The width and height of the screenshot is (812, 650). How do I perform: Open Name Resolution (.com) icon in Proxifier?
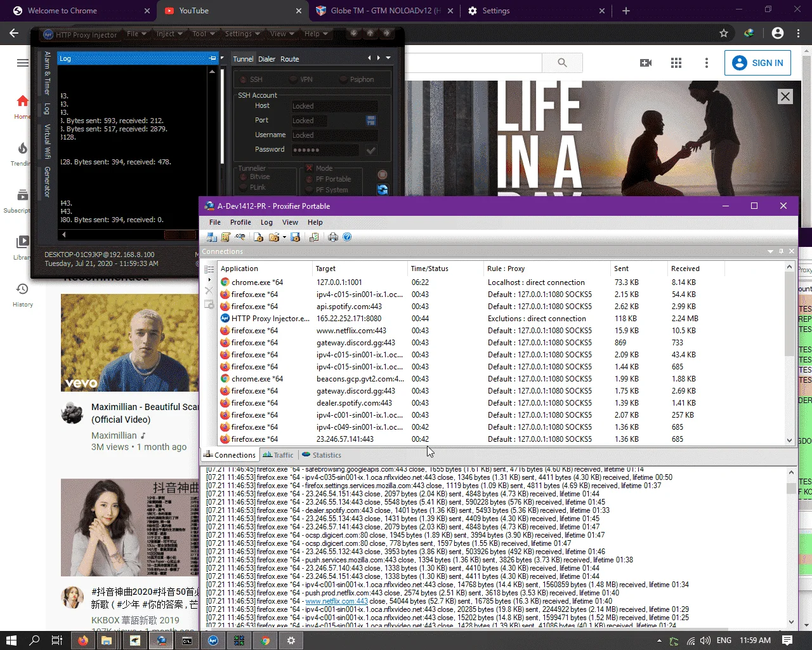(x=240, y=237)
